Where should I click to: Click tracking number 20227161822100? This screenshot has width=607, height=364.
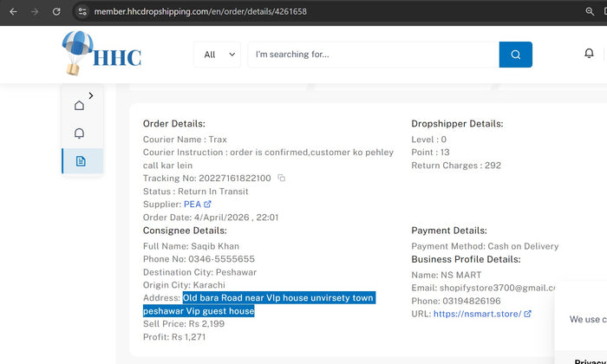pyautogui.click(x=235, y=179)
